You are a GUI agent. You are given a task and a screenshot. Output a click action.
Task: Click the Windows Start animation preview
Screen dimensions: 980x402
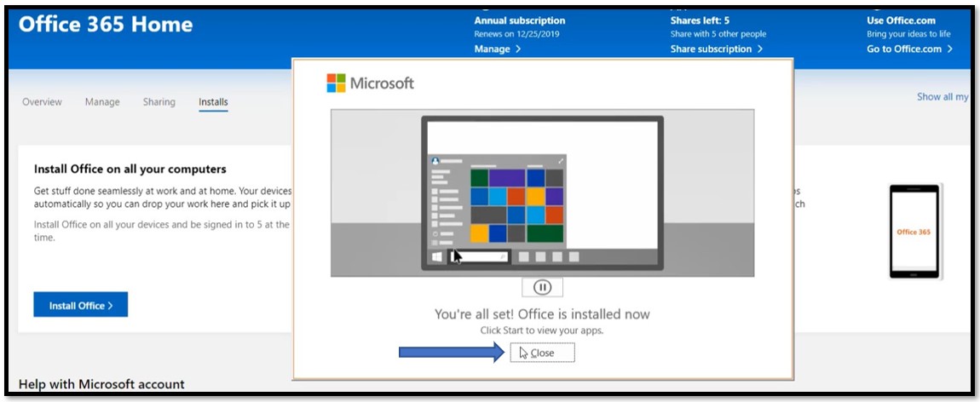click(x=542, y=192)
